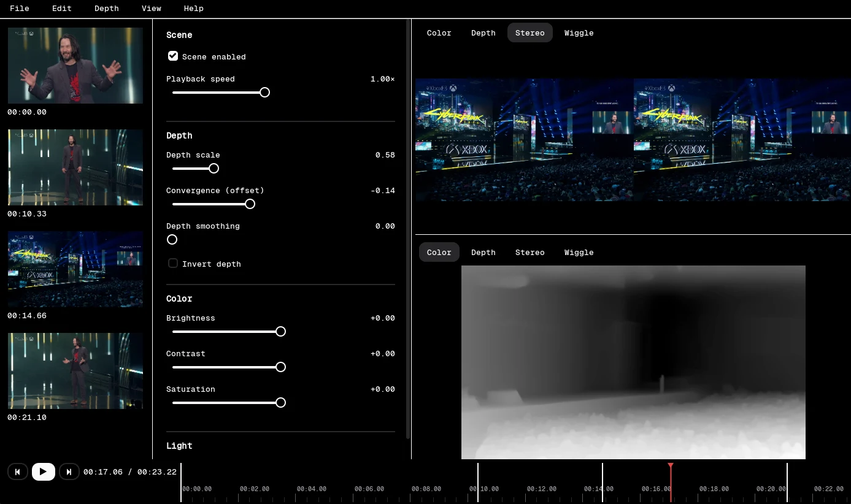
Task: Switch the bottom viewer to Depth tab
Action: [483, 252]
